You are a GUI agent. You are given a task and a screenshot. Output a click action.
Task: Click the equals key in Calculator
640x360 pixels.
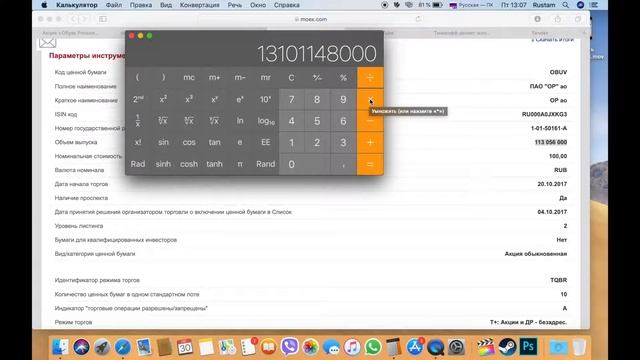[370, 164]
